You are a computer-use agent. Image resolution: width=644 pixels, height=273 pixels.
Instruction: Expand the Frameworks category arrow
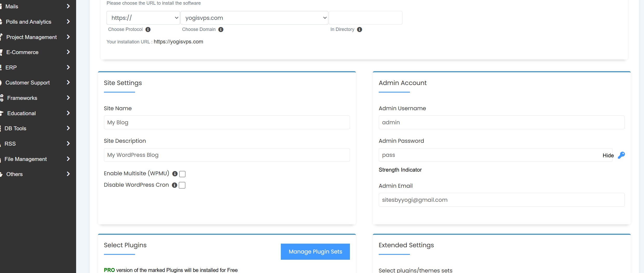pyautogui.click(x=68, y=98)
